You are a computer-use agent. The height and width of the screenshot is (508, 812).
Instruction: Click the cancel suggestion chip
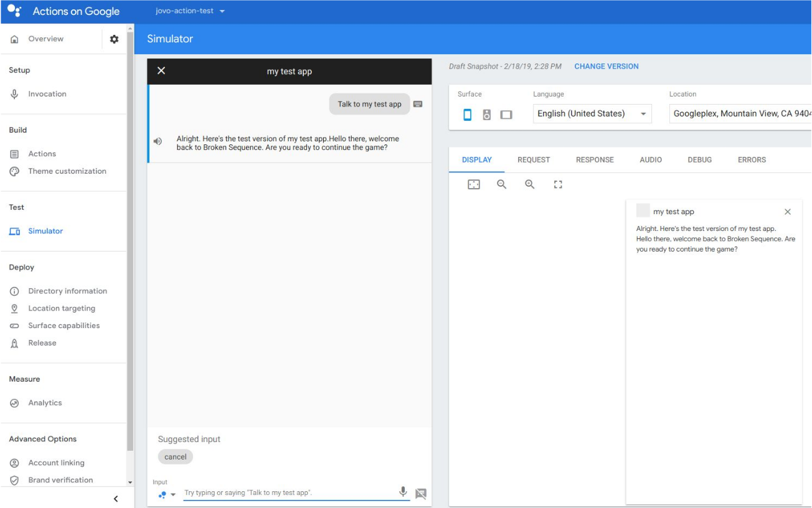pos(176,457)
